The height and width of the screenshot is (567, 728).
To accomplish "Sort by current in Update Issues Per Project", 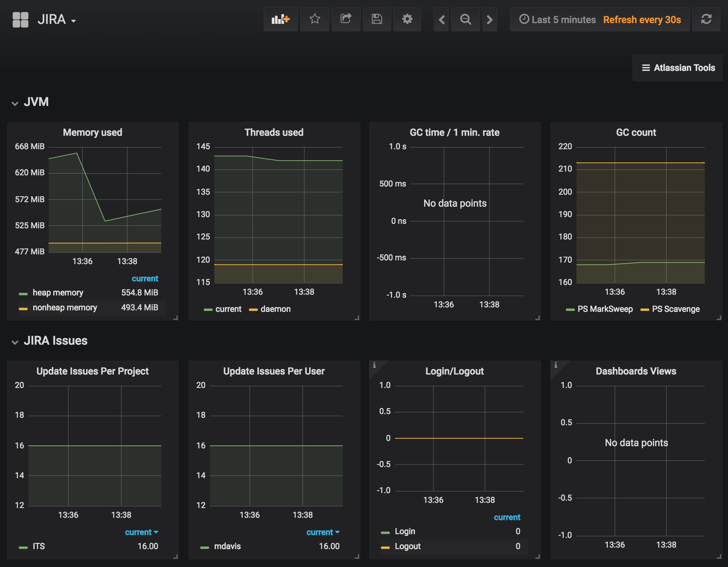I will coord(141,532).
